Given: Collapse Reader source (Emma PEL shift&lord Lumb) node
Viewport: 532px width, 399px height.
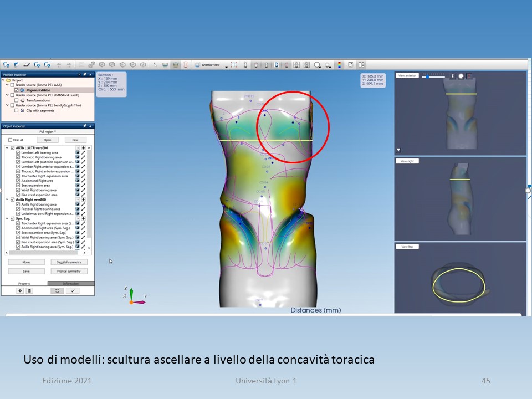Looking at the screenshot, I should click(7, 95).
